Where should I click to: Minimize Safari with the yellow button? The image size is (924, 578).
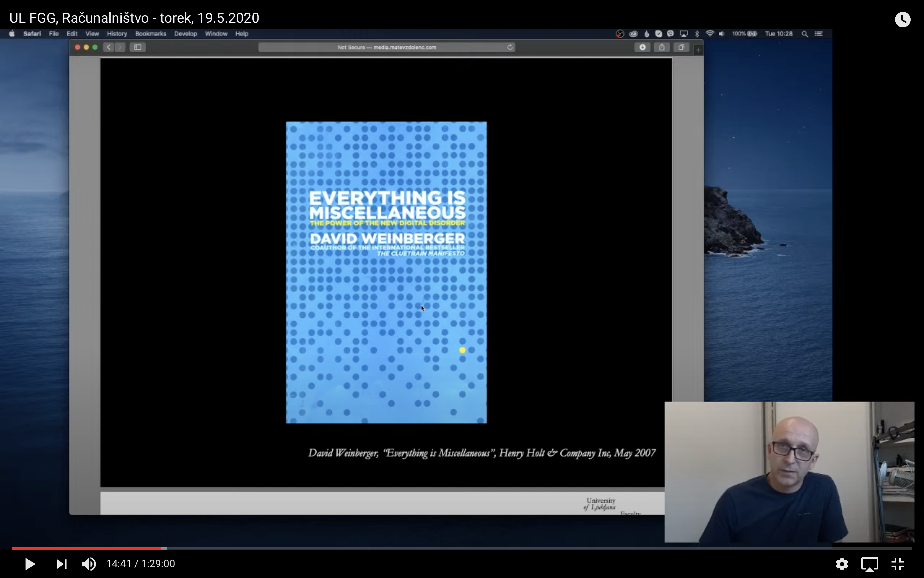point(86,47)
